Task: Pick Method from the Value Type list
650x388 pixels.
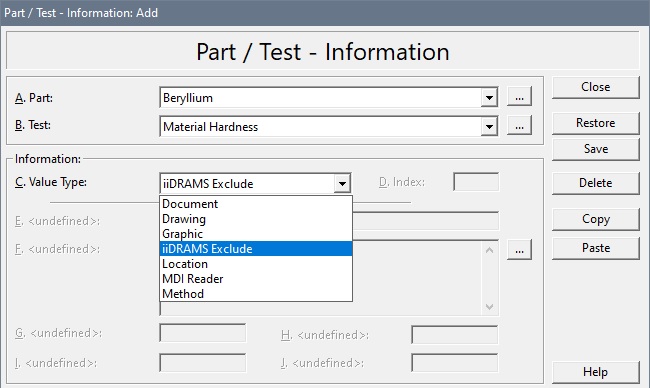Action: 256,293
